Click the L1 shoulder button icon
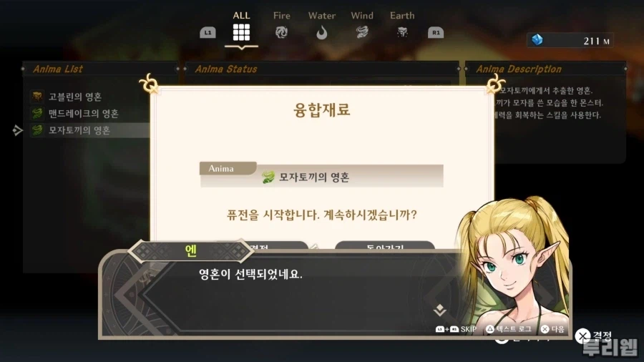This screenshot has width=644, height=362. [x=208, y=32]
